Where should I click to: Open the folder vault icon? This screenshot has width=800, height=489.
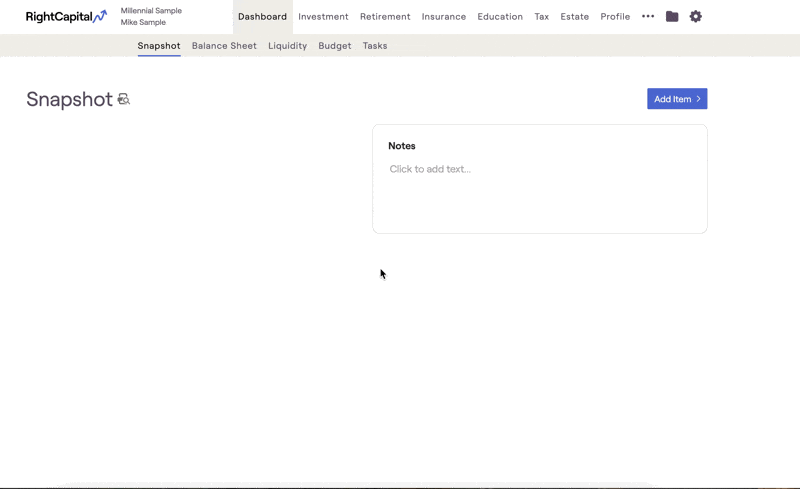pyautogui.click(x=672, y=16)
